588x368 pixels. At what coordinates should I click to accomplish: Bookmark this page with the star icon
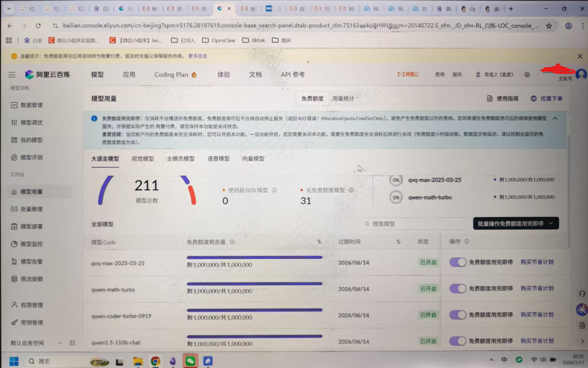[549, 26]
